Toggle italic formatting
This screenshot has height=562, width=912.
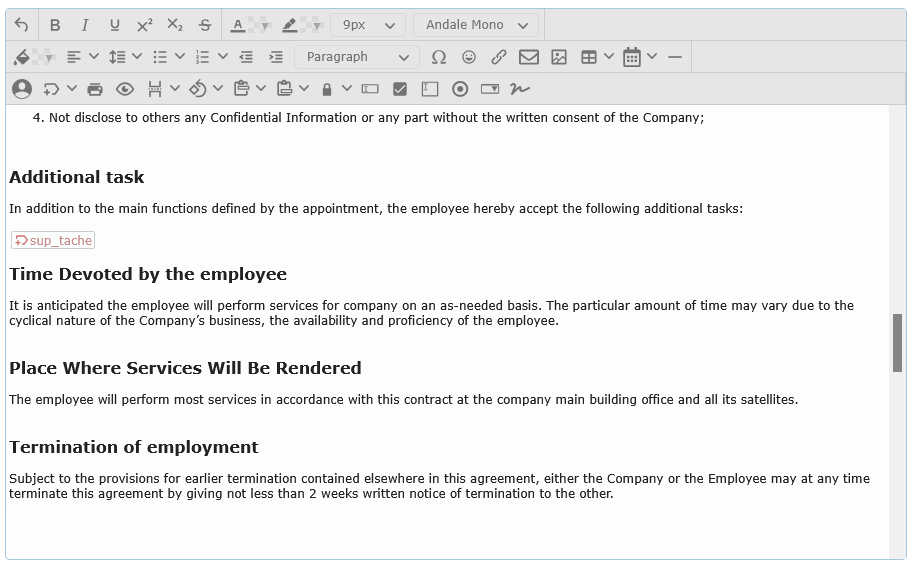pos(85,25)
